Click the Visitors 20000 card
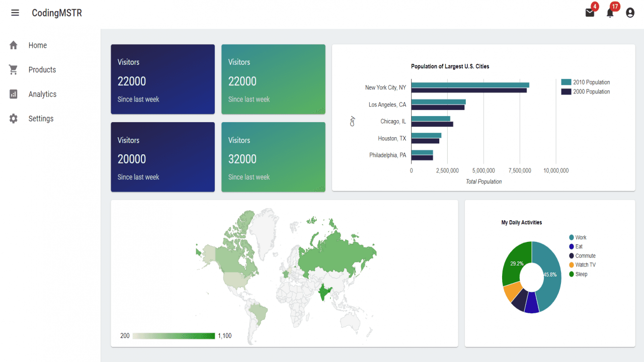644x362 pixels. (x=163, y=157)
